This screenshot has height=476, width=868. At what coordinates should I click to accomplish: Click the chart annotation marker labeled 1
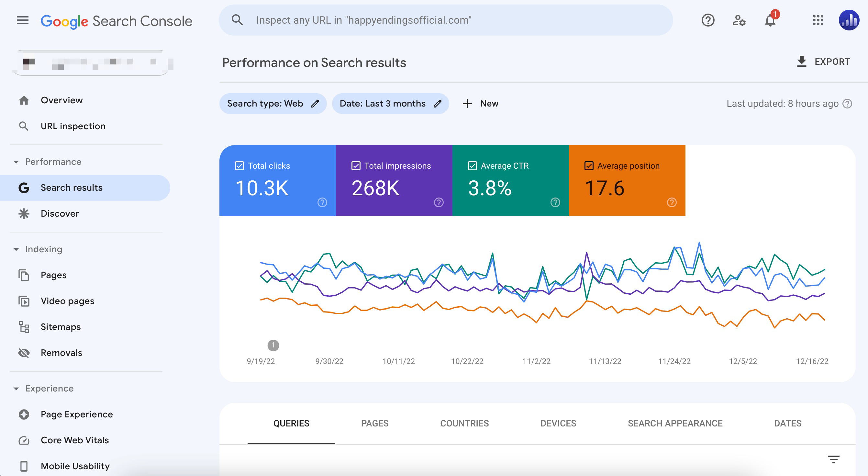coord(273,345)
